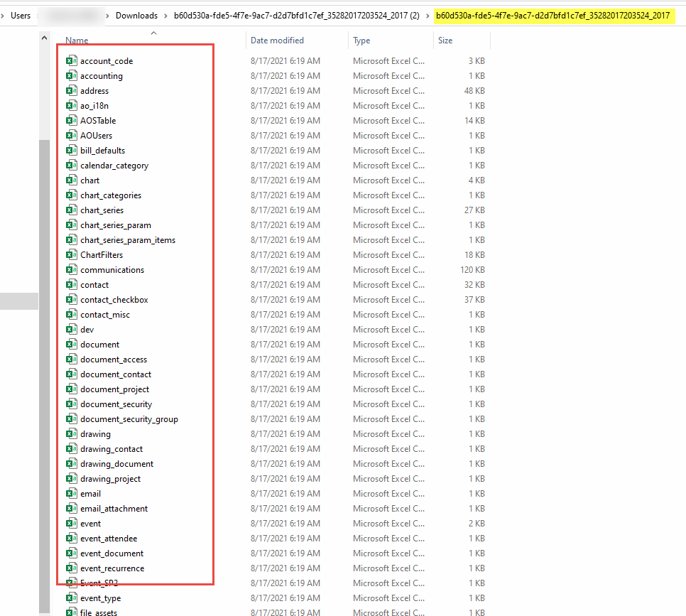Select the drawing_document file
This screenshot has width=686, height=616.
116,463
